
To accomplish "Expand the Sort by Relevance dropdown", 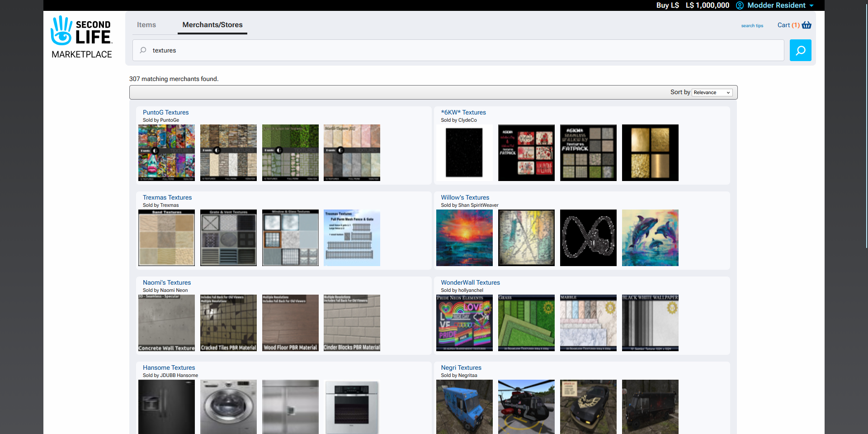I will 712,92.
